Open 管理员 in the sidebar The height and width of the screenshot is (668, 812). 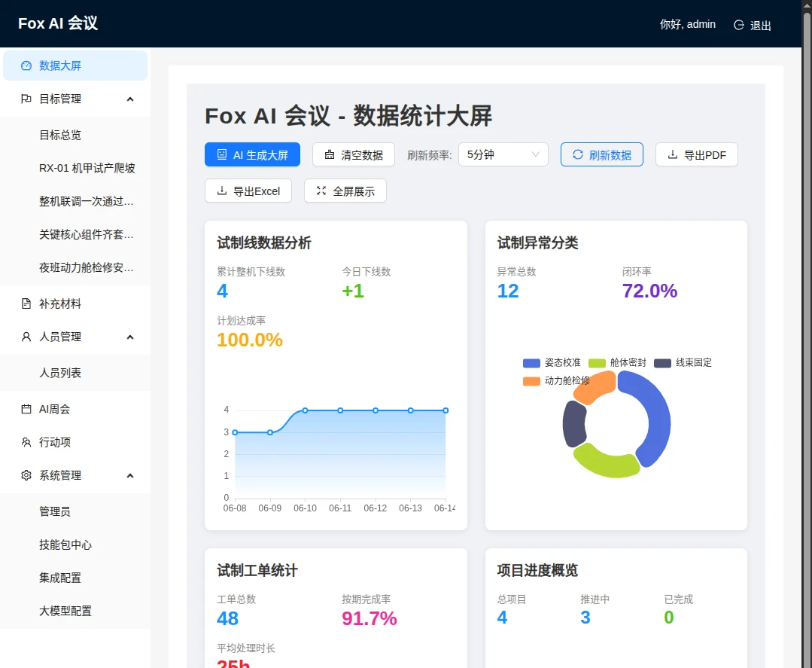click(x=75, y=512)
